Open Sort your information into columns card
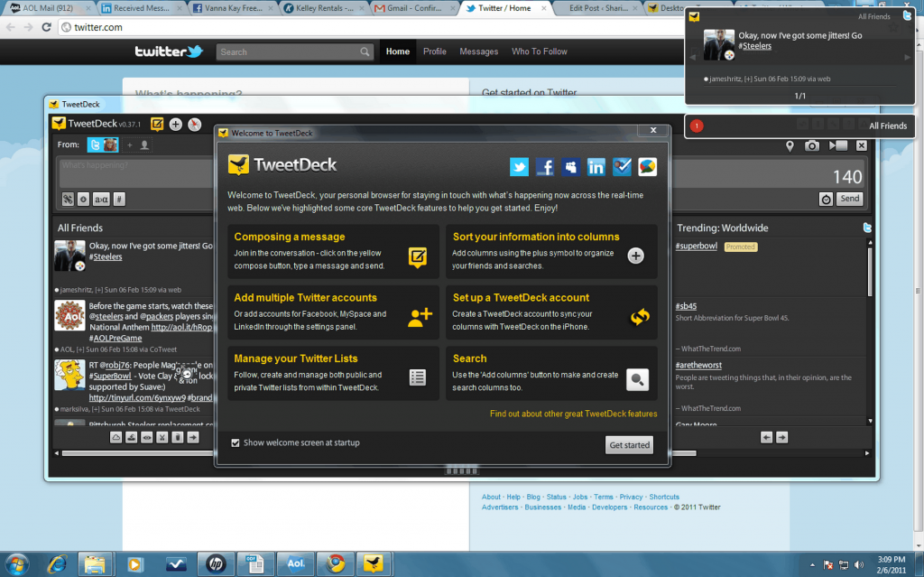 tap(551, 251)
